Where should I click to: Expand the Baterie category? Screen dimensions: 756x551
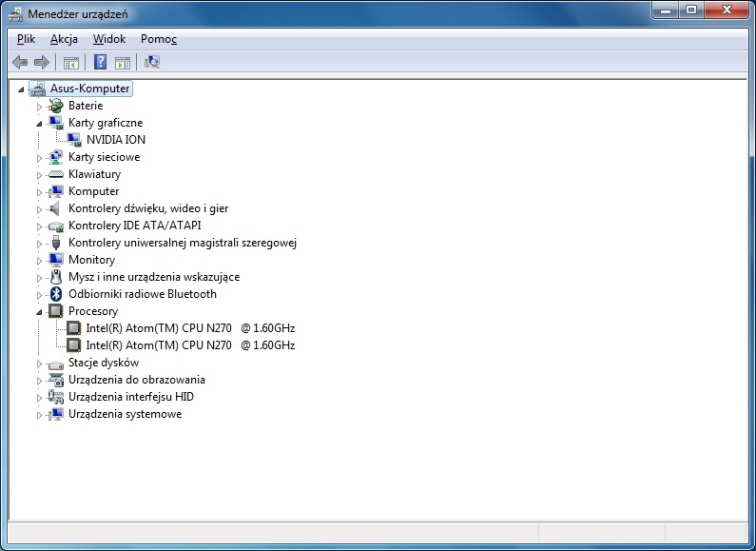40,107
